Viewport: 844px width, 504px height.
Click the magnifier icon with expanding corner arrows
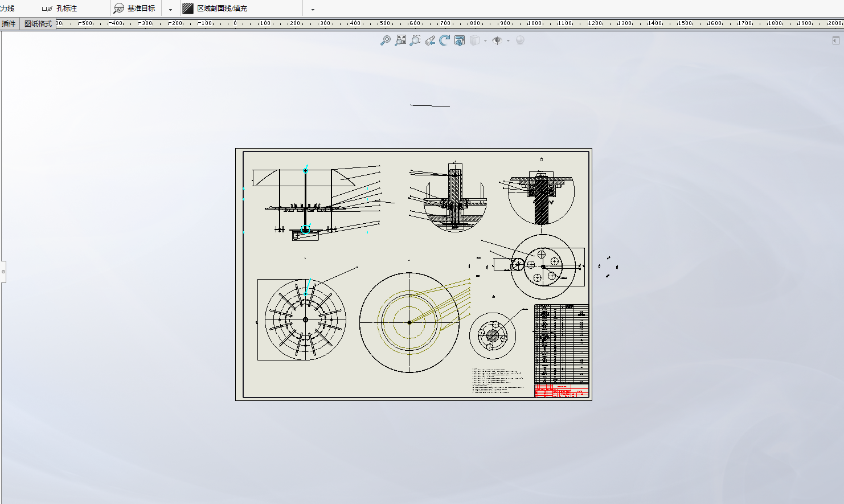coord(400,40)
